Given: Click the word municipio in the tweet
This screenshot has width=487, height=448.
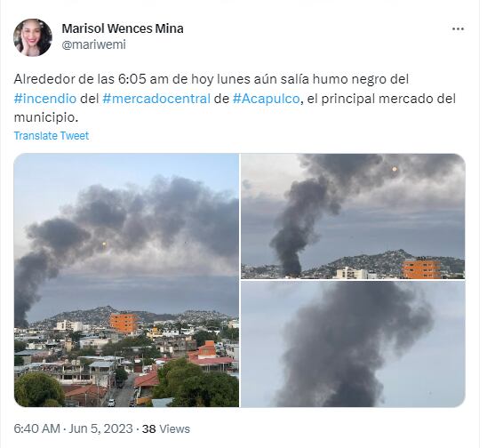Looking at the screenshot, I should [44, 118].
